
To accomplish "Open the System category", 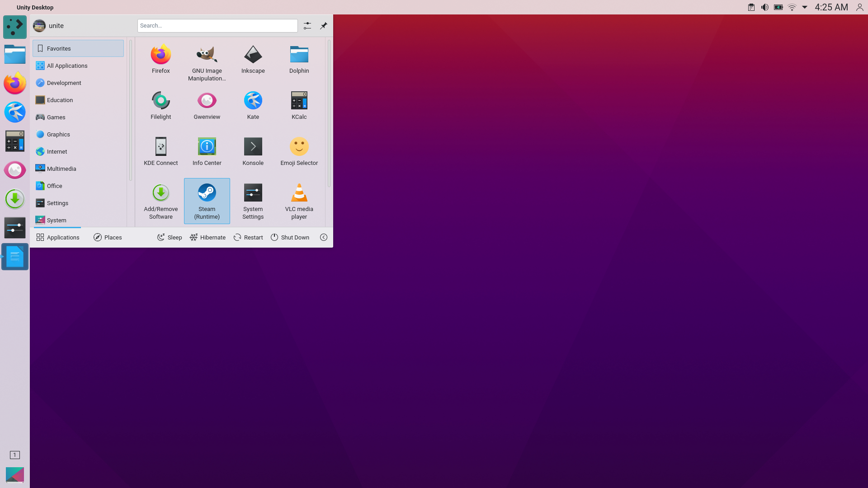I will click(78, 220).
